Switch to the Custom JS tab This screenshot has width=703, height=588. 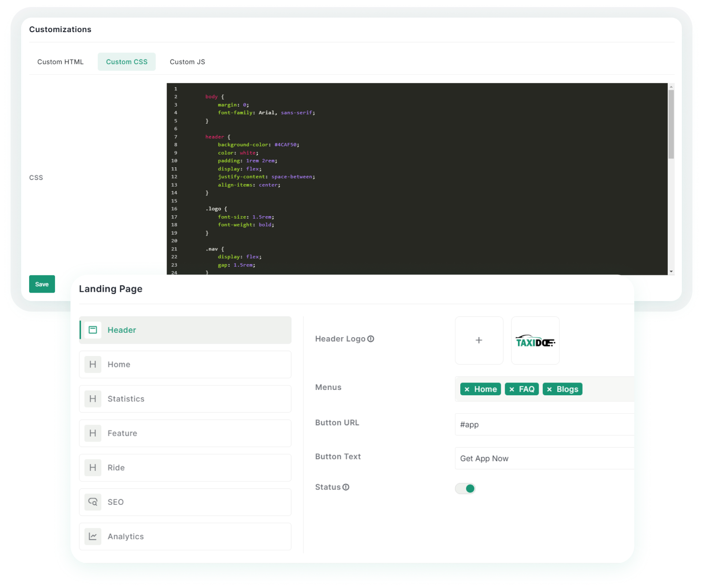[x=187, y=62]
